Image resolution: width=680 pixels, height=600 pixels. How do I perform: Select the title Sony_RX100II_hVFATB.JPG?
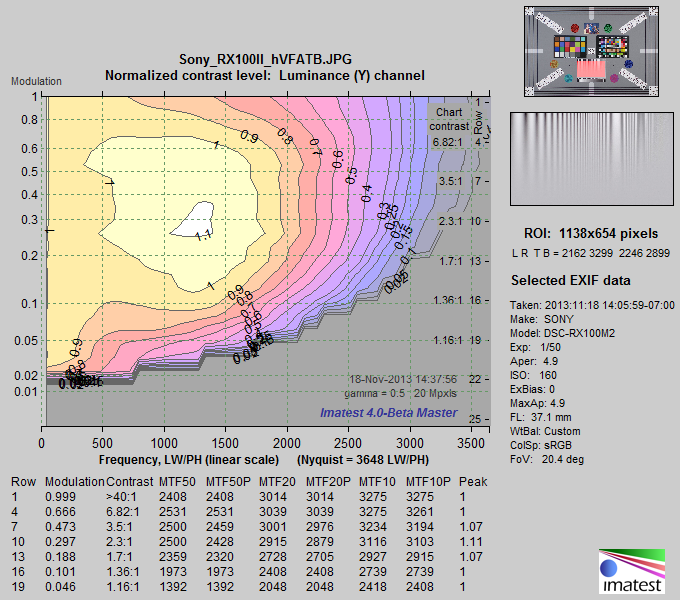point(265,59)
